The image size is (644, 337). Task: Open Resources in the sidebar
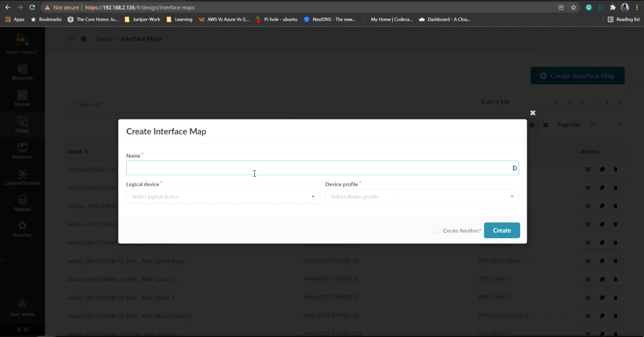tap(22, 151)
